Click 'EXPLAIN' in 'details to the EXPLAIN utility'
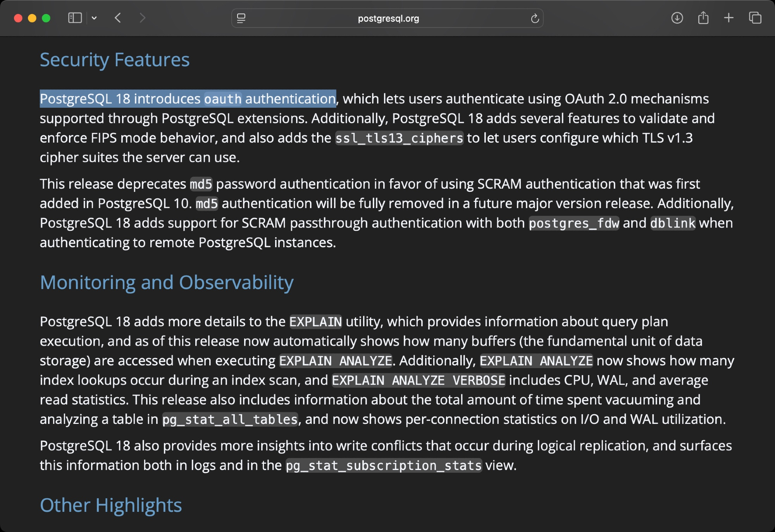Screen dimensions: 775x532 [x=315, y=322]
